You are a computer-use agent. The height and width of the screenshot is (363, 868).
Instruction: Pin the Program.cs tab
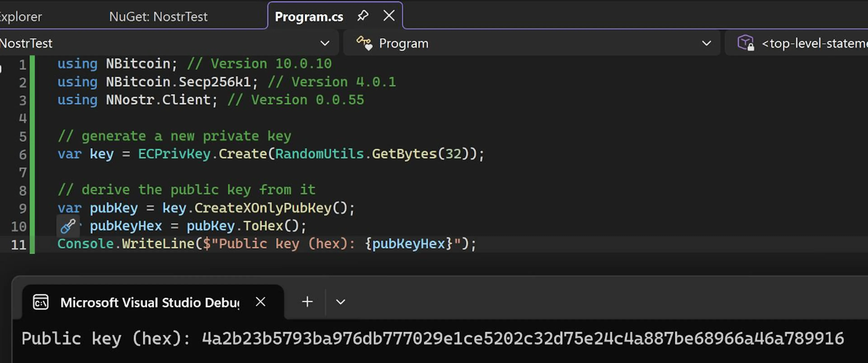(363, 16)
